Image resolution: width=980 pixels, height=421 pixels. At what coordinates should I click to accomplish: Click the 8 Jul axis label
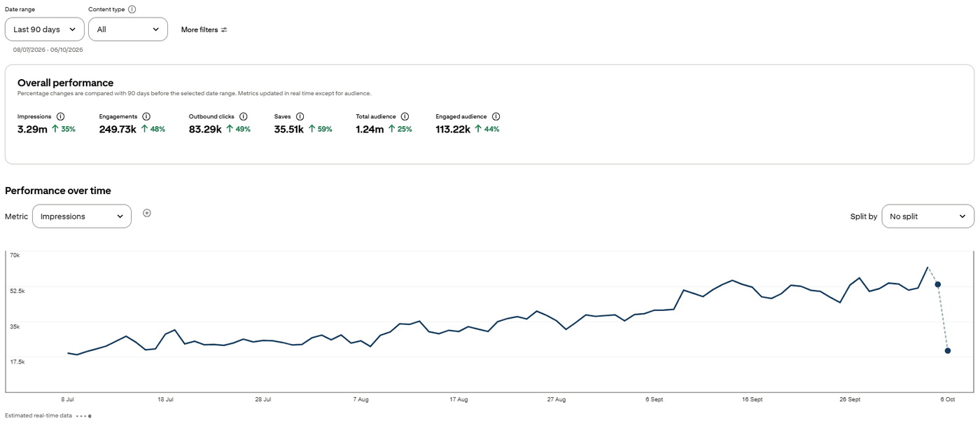pyautogui.click(x=68, y=399)
